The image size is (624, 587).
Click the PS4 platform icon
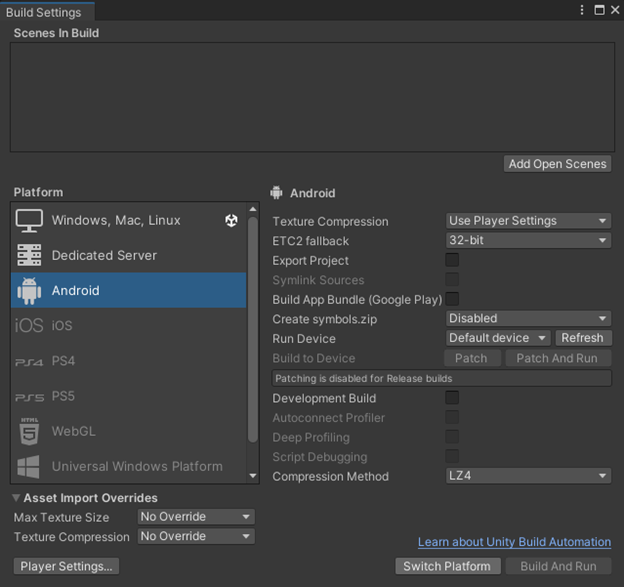[x=29, y=361]
